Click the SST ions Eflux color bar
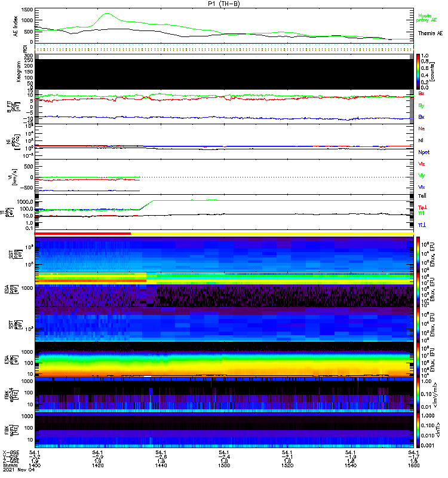Viewport: 448px width, 478px height. [x=418, y=255]
